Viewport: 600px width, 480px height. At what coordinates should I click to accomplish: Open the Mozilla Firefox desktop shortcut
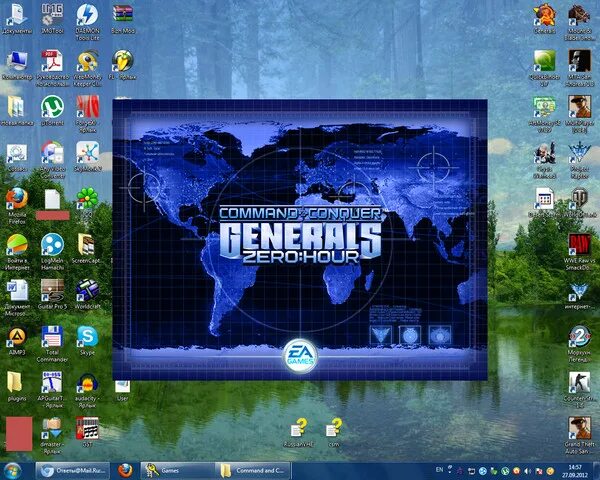point(17,200)
